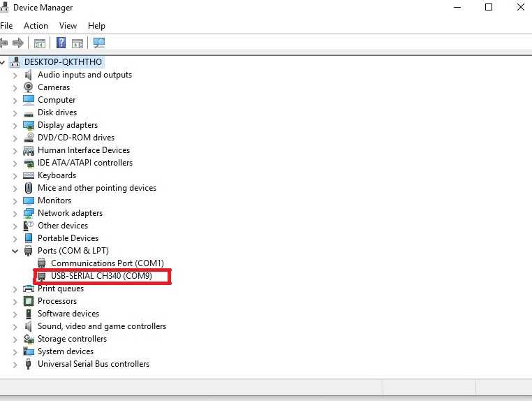
Task: Open the Help menu
Action: pos(96,26)
